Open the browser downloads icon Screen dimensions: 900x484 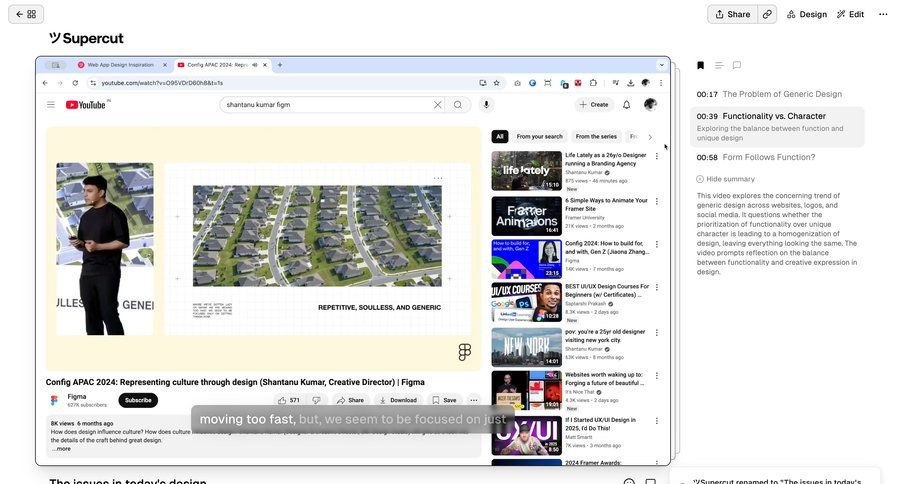[630, 83]
